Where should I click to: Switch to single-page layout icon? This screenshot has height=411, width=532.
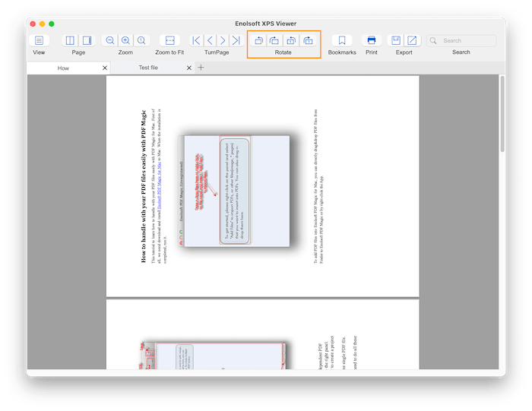pyautogui.click(x=87, y=40)
